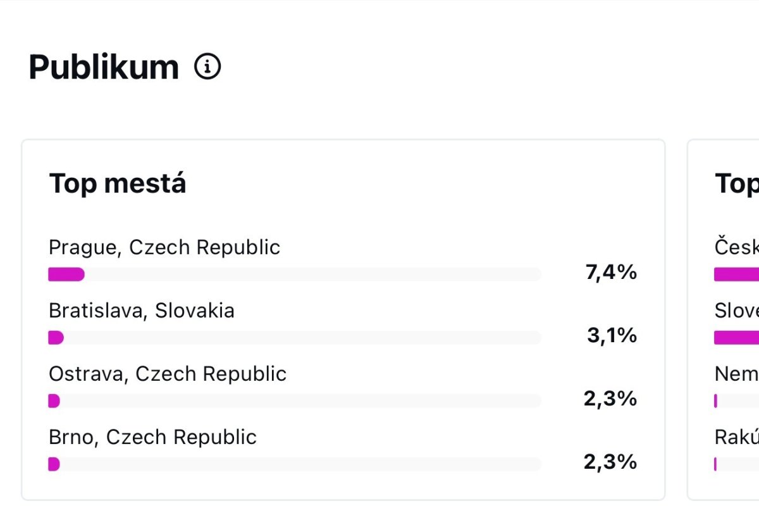Click the country label starting with Rakú
The height and width of the screenshot is (532, 759).
coord(736,437)
